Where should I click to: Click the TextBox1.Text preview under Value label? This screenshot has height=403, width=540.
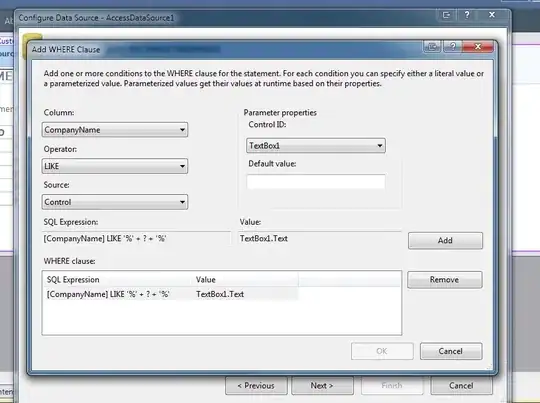264,238
